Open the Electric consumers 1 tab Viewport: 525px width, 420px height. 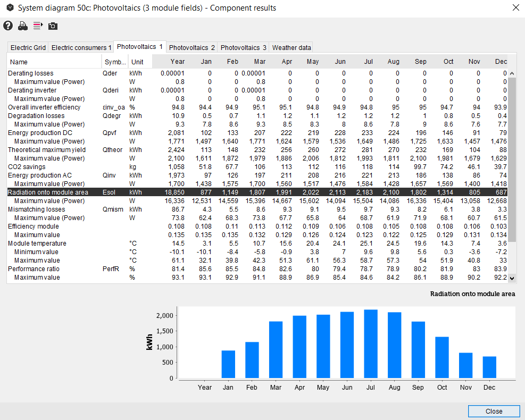(x=81, y=48)
